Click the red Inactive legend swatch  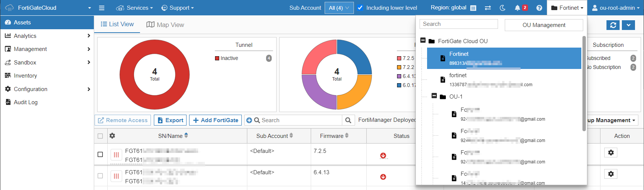click(x=217, y=58)
